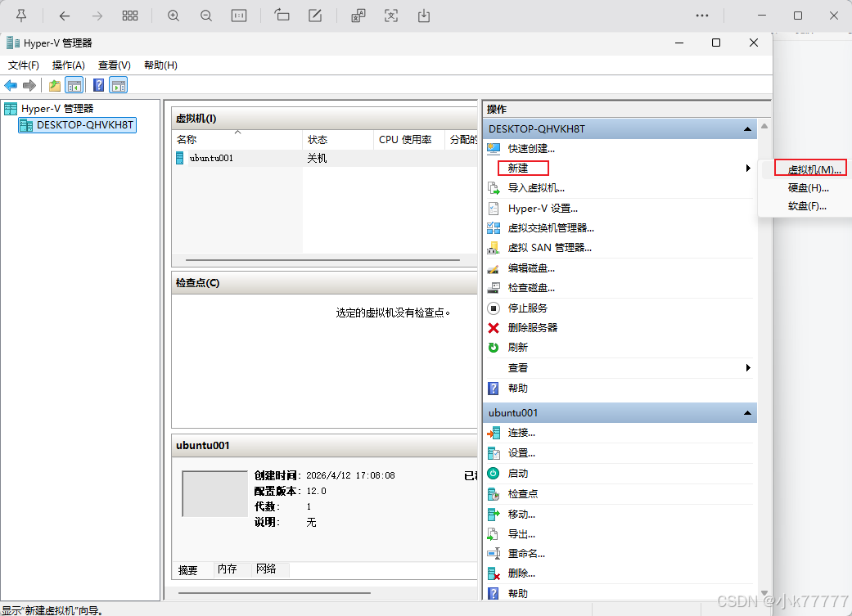The width and height of the screenshot is (852, 616).
Task: Click the Forward arrow in Hyper-V toolbar
Action: (29, 85)
